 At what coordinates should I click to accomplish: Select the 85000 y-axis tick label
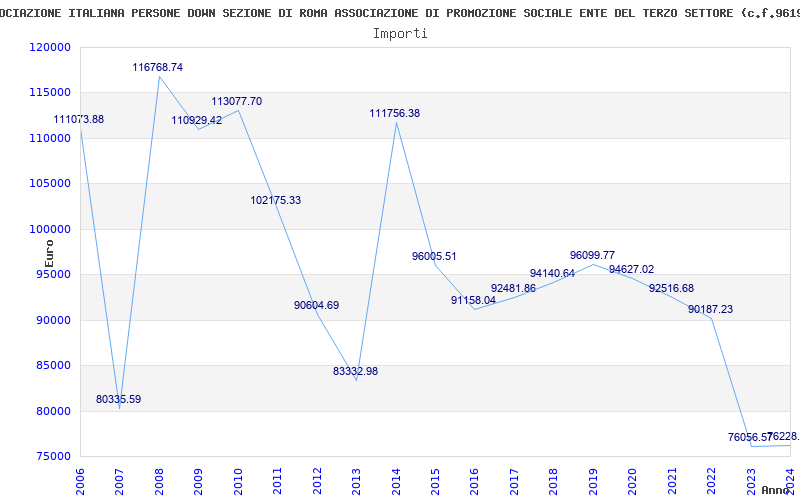(53, 366)
